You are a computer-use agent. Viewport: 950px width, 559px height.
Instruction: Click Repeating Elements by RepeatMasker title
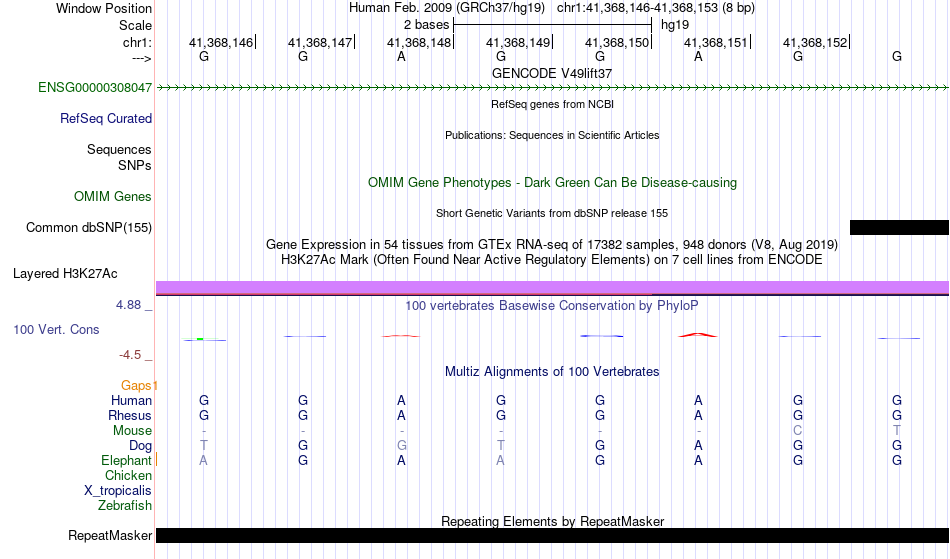click(552, 521)
